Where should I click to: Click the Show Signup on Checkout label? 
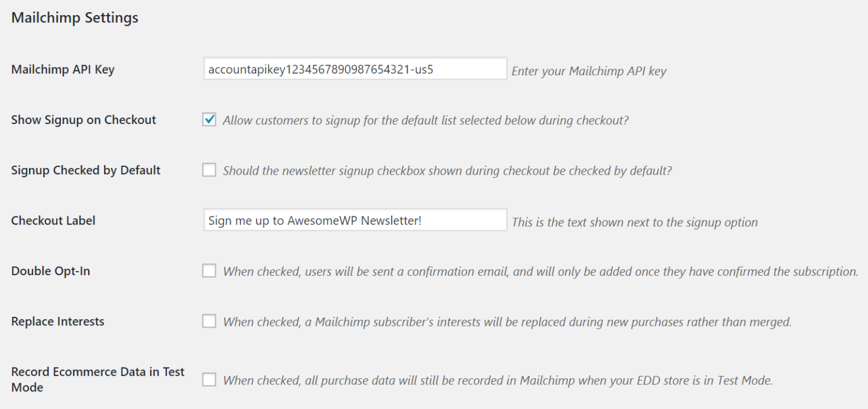pyautogui.click(x=83, y=120)
